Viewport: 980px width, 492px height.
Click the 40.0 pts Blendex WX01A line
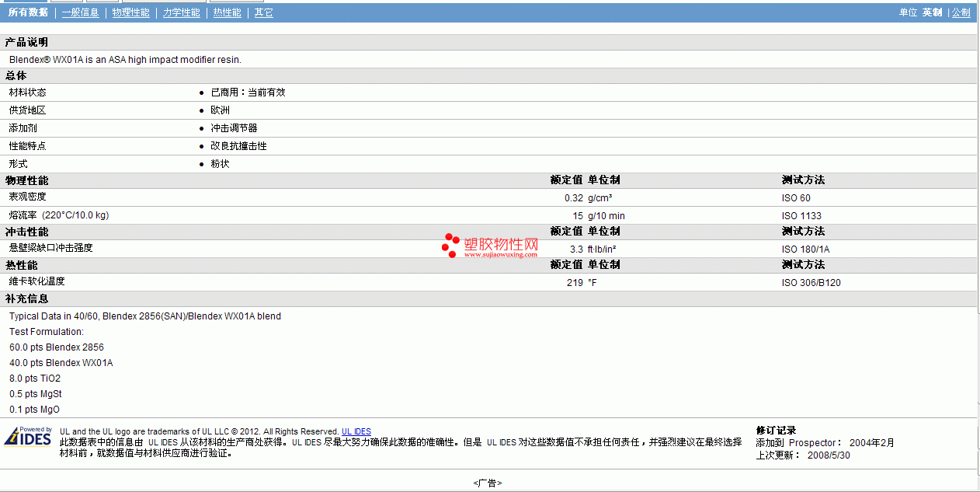coord(61,363)
